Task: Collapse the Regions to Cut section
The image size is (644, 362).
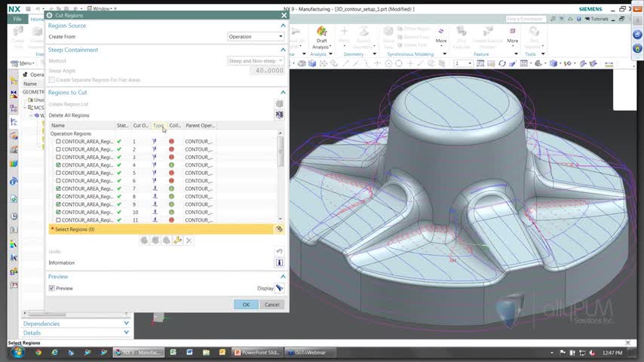Action: click(283, 92)
